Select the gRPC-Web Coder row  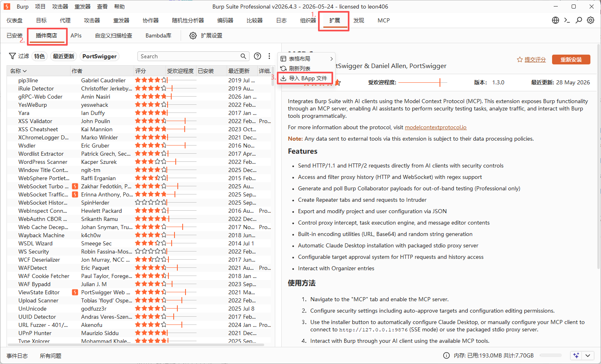[139, 97]
